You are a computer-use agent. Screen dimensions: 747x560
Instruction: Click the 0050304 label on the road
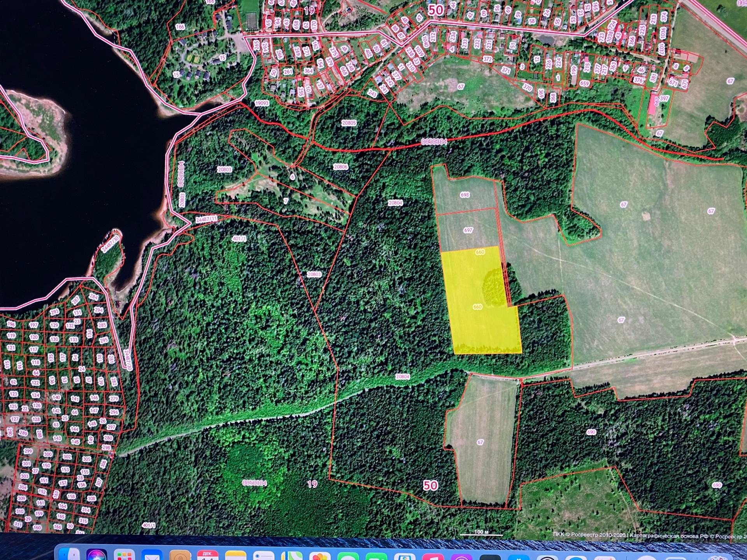[434, 142]
